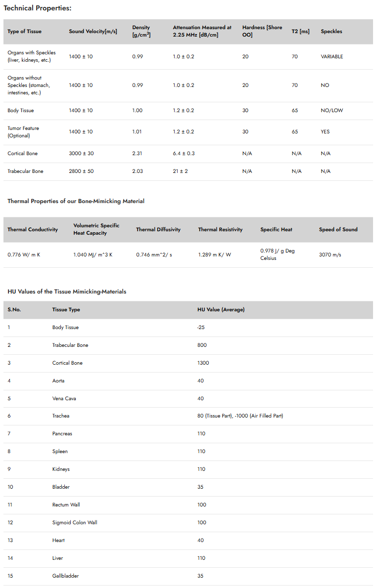
Task: Select the 1300 HU value for Cortical Bone
Action: pos(203,363)
